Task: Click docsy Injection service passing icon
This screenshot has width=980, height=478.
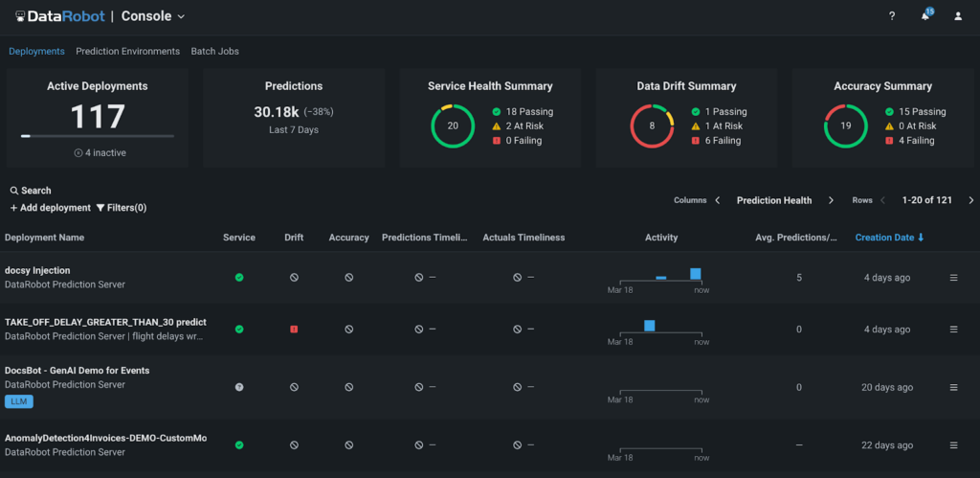Action: click(239, 277)
